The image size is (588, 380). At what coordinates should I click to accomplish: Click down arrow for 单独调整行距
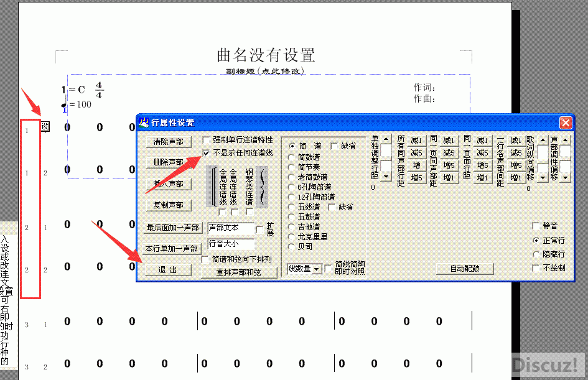click(x=386, y=176)
